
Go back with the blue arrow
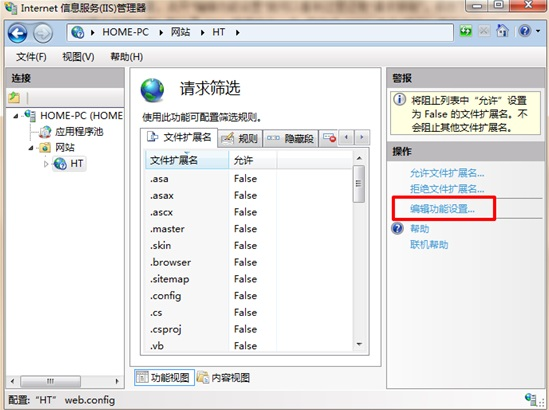click(18, 33)
